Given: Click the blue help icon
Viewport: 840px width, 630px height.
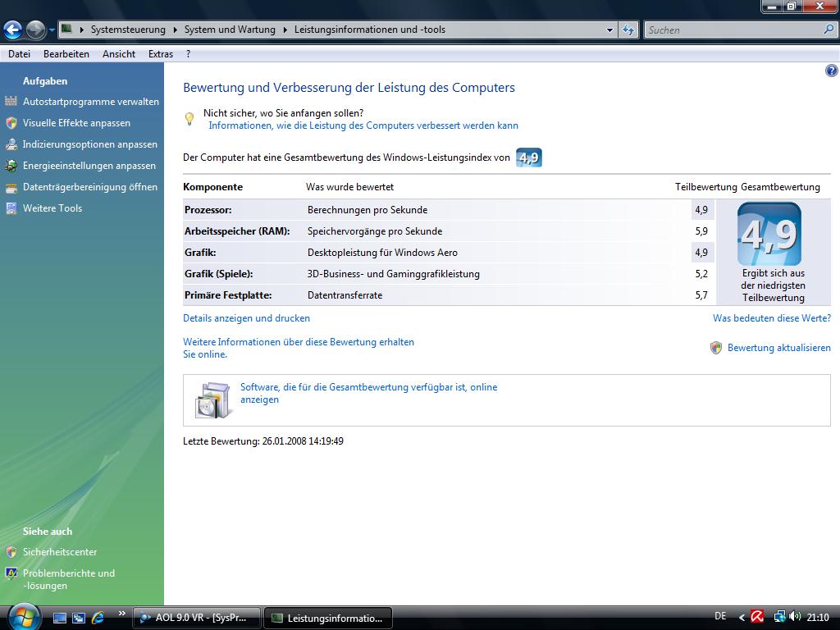Looking at the screenshot, I should pyautogui.click(x=831, y=71).
